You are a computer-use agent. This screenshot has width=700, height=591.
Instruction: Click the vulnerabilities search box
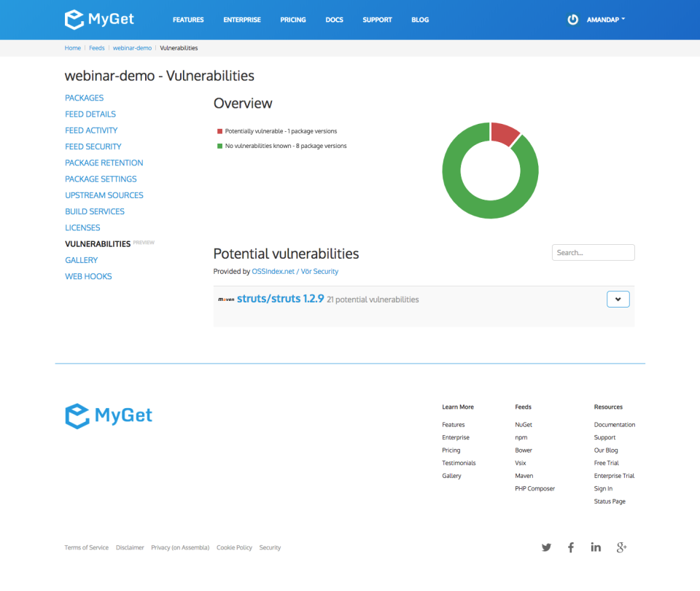coord(593,252)
